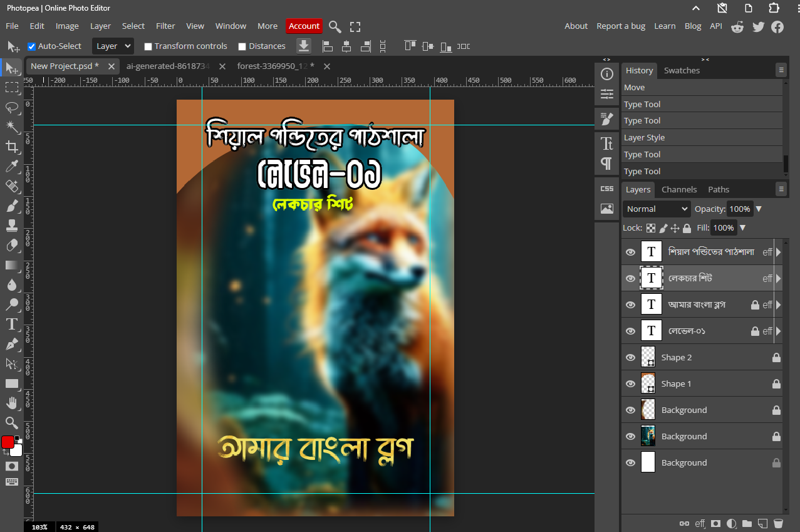
Task: Select the Gradient tool
Action: (12, 265)
